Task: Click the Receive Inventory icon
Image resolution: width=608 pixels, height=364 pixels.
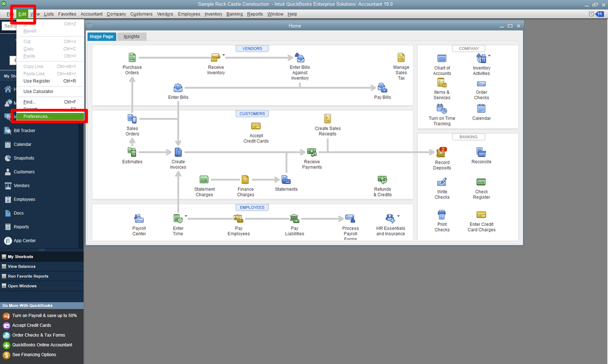Action: [x=215, y=58]
